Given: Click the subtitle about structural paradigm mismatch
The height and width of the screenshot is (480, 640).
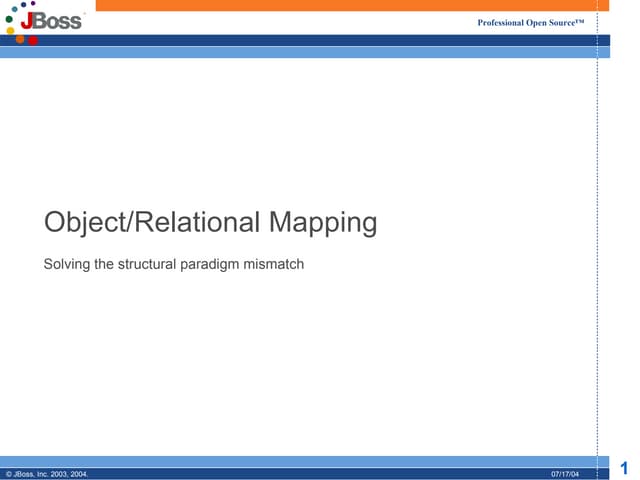Looking at the screenshot, I should (173, 266).
